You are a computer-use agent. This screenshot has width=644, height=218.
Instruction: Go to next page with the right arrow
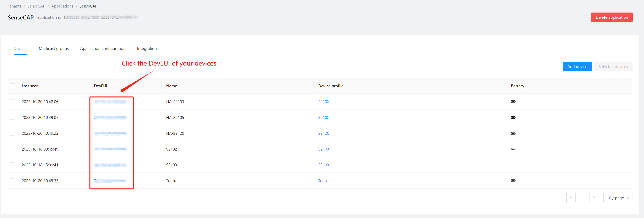(594, 198)
